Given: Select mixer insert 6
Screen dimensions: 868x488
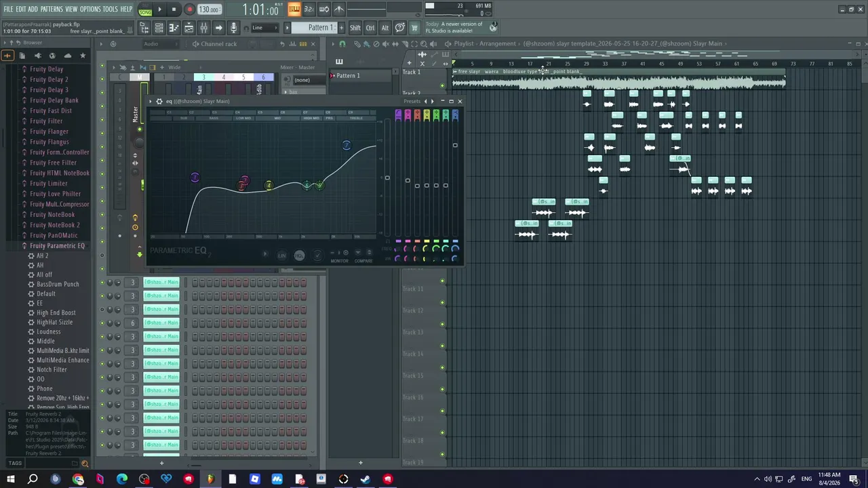Looking at the screenshot, I should coord(263,77).
